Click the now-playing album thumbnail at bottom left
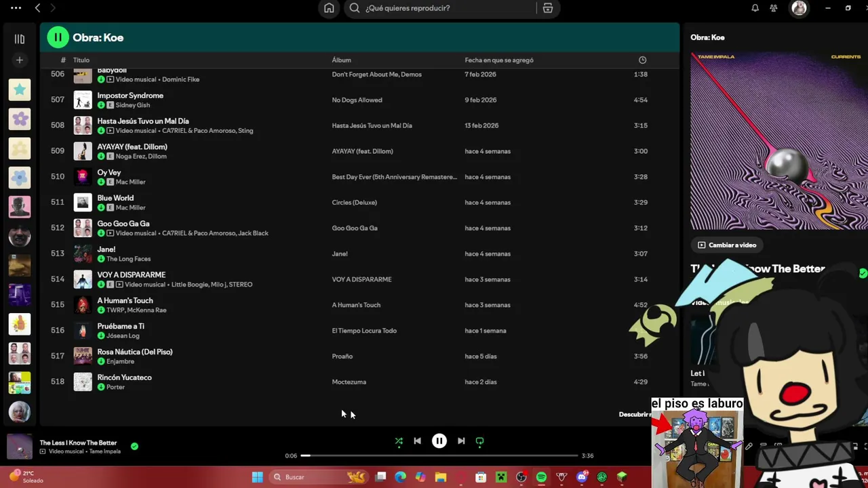Screen dimensions: 868x488 click(20, 447)
